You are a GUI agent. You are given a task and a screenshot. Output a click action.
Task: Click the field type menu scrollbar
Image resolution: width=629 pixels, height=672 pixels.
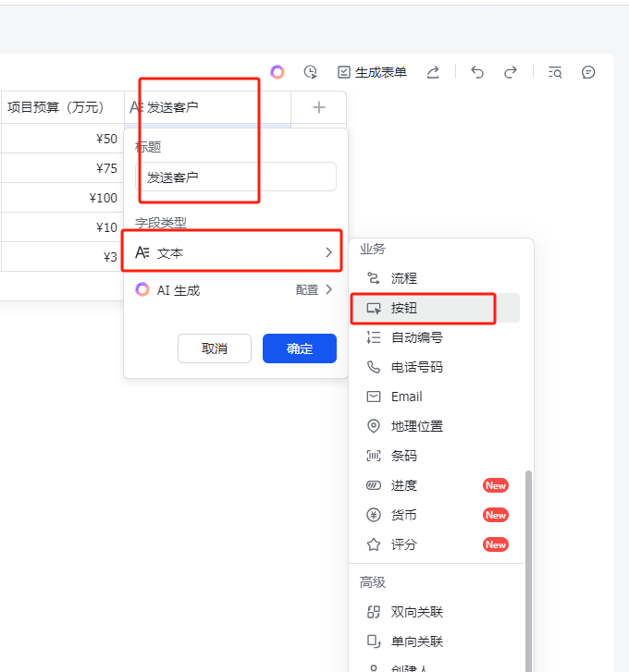(x=528, y=571)
